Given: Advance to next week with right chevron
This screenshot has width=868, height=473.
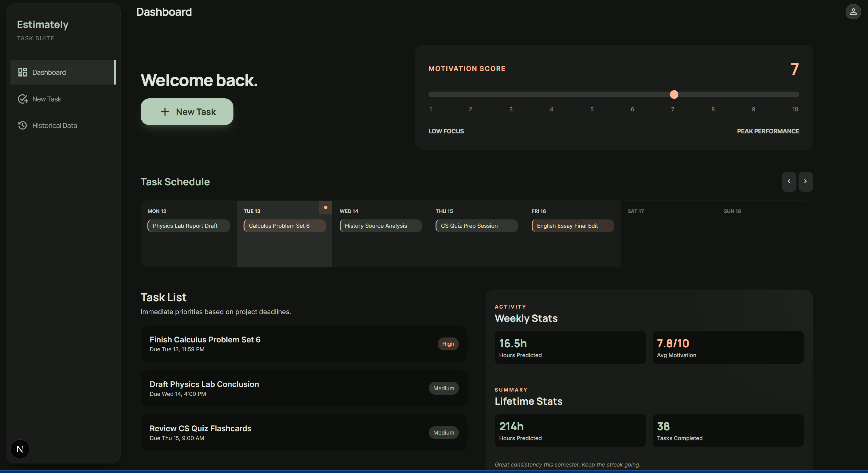Looking at the screenshot, I should pos(805,181).
